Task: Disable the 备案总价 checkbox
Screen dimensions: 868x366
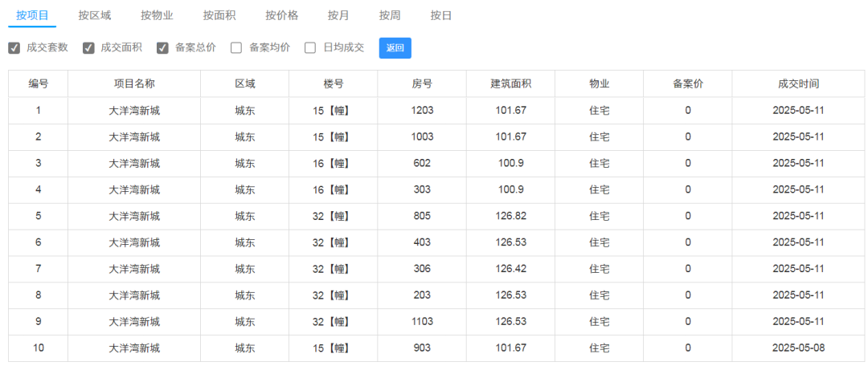Action: click(162, 48)
